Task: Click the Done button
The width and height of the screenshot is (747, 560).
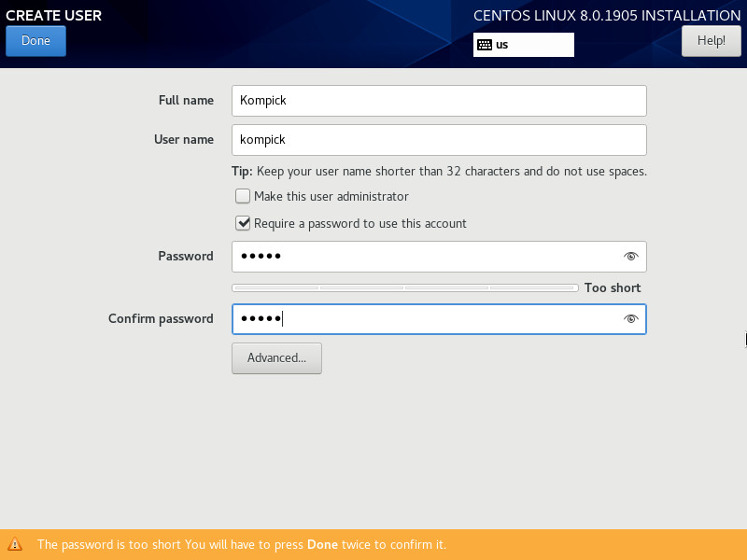Action: click(x=35, y=41)
